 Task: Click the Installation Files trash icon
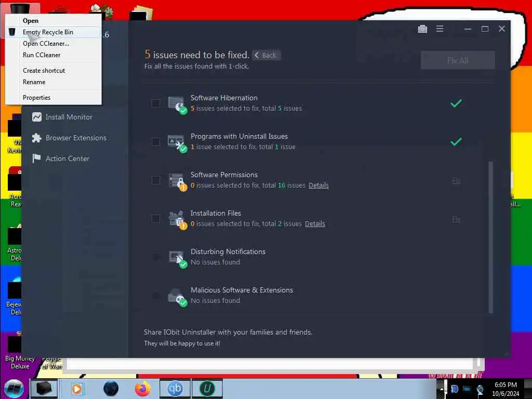point(178,220)
